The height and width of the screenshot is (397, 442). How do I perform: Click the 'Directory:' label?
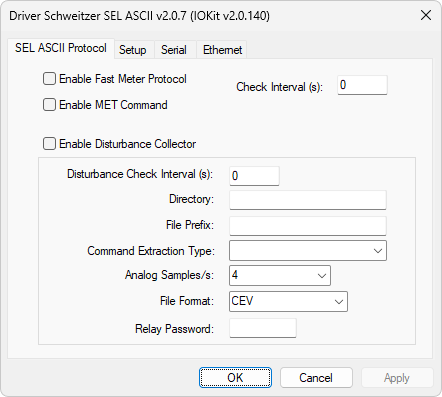coord(191,199)
